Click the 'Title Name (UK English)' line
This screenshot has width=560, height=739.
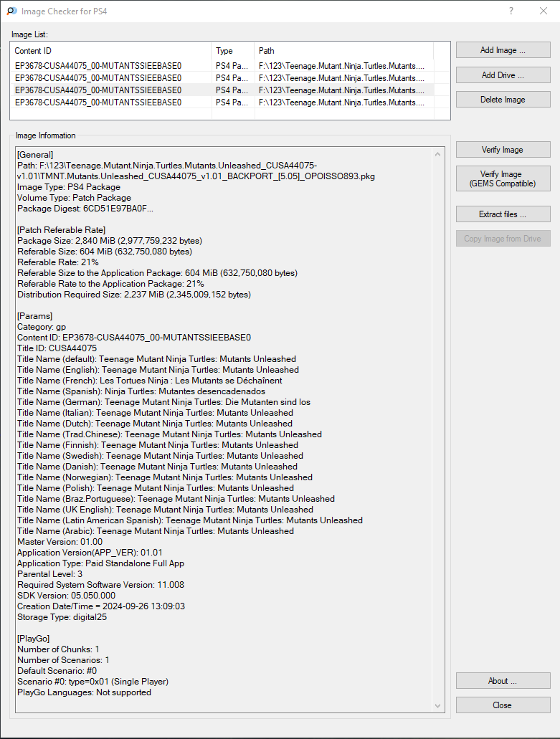tap(165, 510)
